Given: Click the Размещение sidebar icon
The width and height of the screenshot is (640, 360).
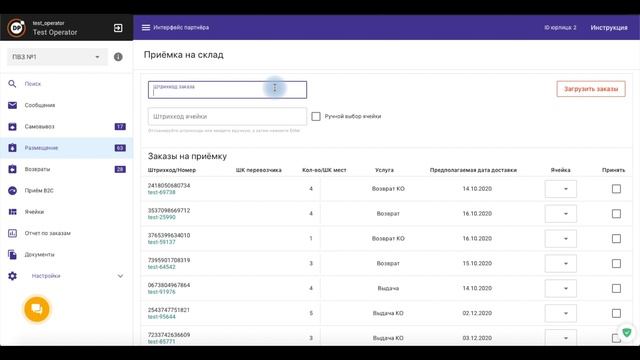Looking at the screenshot, I should pyautogui.click(x=12, y=148).
